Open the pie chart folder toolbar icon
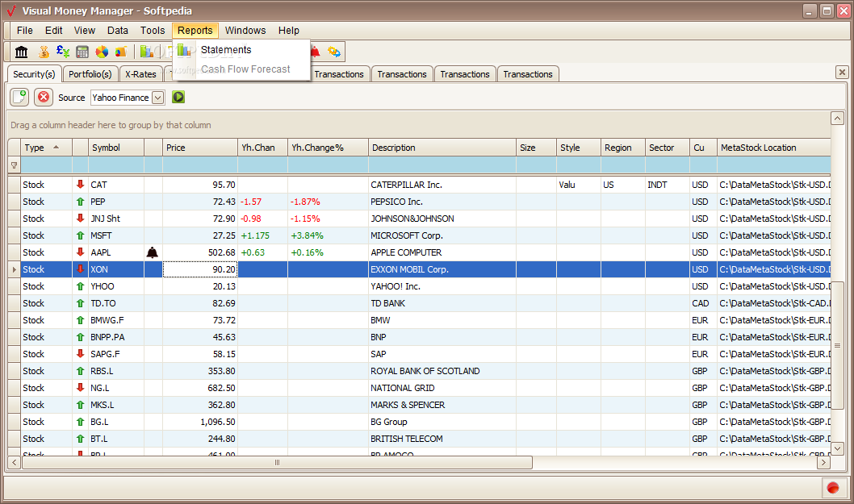This screenshot has width=854, height=504. (x=121, y=52)
